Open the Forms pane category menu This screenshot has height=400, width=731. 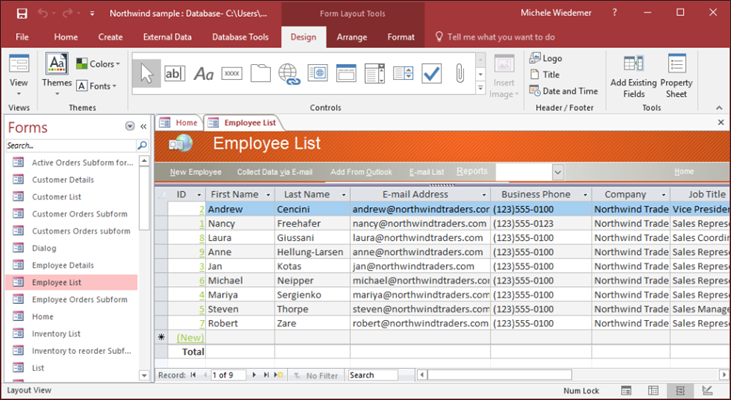130,126
